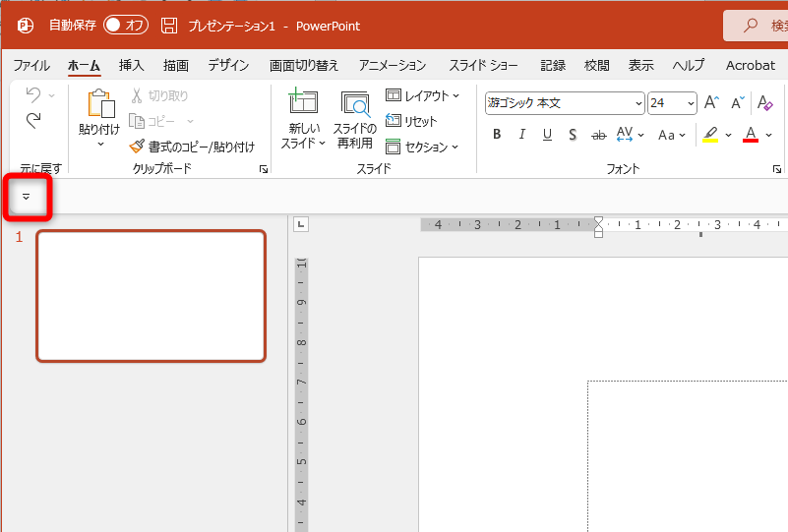Open the アニメーション tab

pos(393,65)
